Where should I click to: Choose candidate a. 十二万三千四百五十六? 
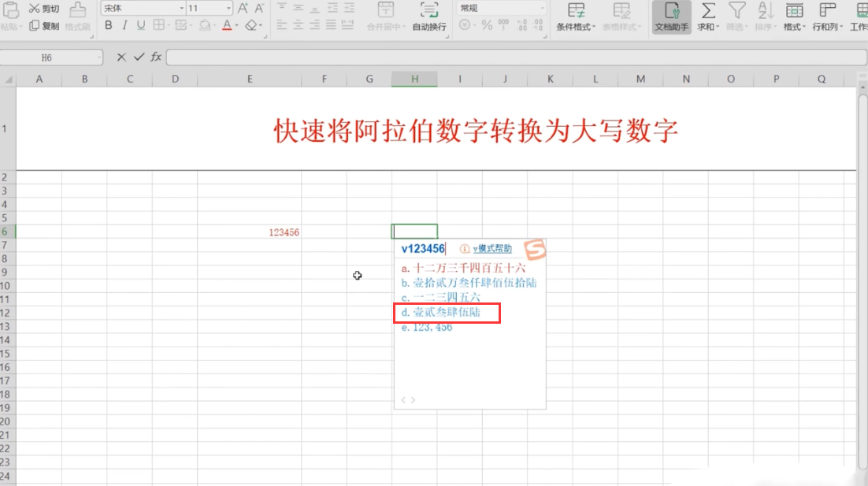(x=463, y=268)
